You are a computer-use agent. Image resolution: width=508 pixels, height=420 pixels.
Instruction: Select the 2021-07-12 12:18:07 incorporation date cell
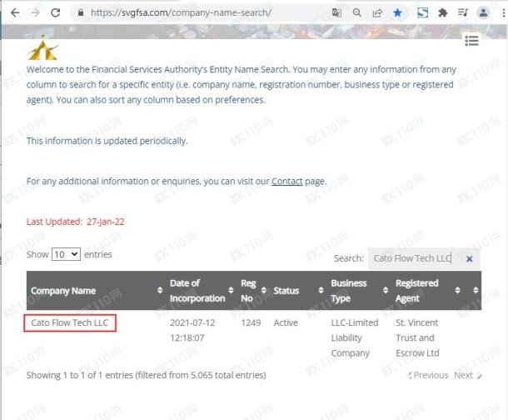pyautogui.click(x=192, y=330)
